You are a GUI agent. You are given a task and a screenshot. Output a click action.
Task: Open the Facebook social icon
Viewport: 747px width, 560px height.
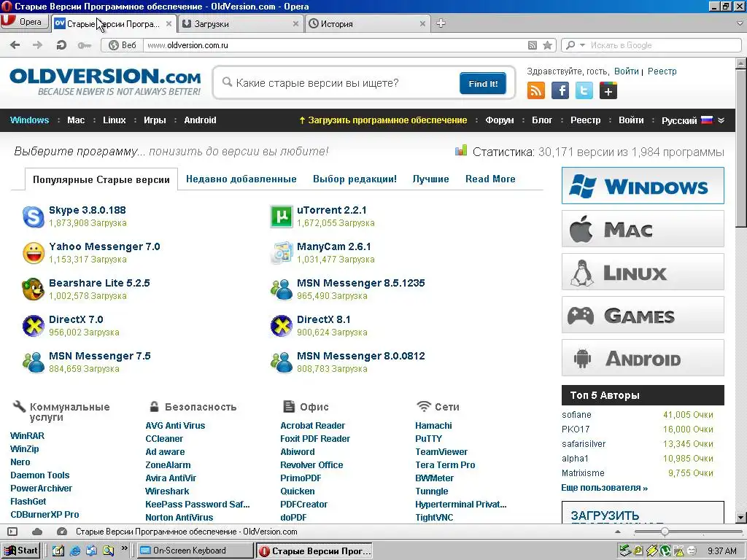[x=560, y=90]
